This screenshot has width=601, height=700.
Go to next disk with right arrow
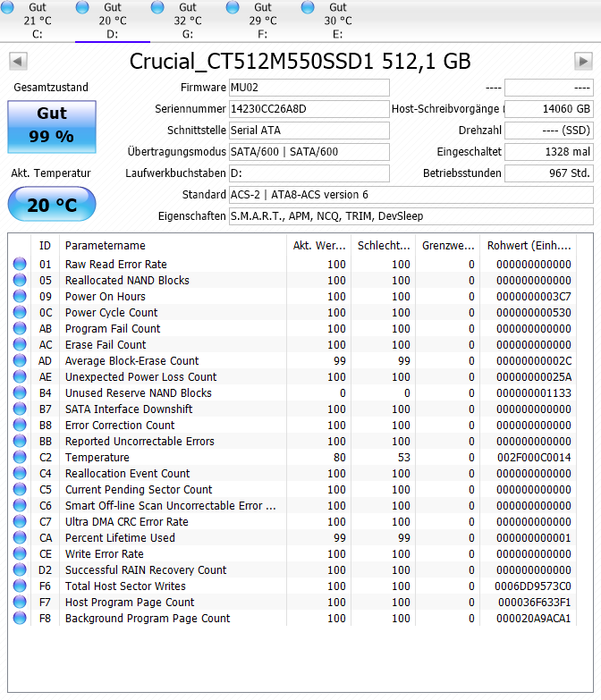(x=583, y=61)
